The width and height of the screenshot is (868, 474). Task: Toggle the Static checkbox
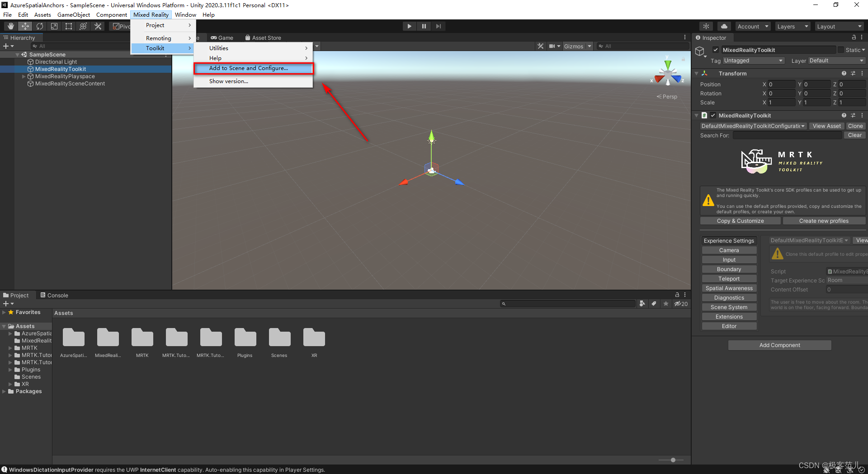[x=841, y=50]
